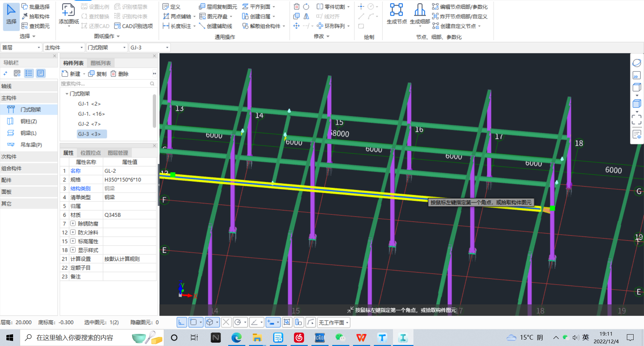Image resolution: width=644 pixels, height=346 pixels.
Task: Switch to the 构件列表 tab
Action: [x=73, y=63]
